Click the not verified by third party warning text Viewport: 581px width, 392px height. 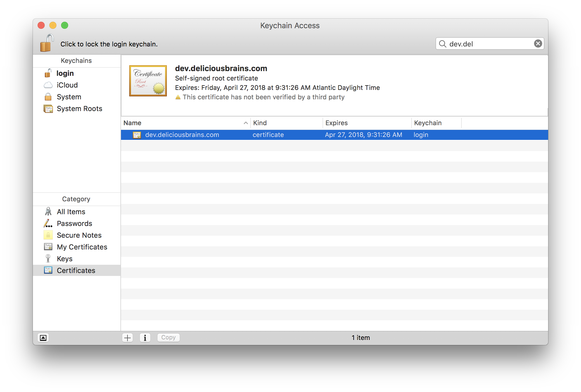click(x=263, y=97)
